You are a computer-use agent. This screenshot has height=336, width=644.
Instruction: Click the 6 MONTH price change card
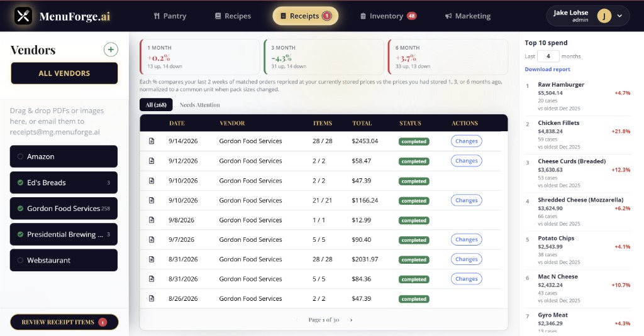point(448,57)
